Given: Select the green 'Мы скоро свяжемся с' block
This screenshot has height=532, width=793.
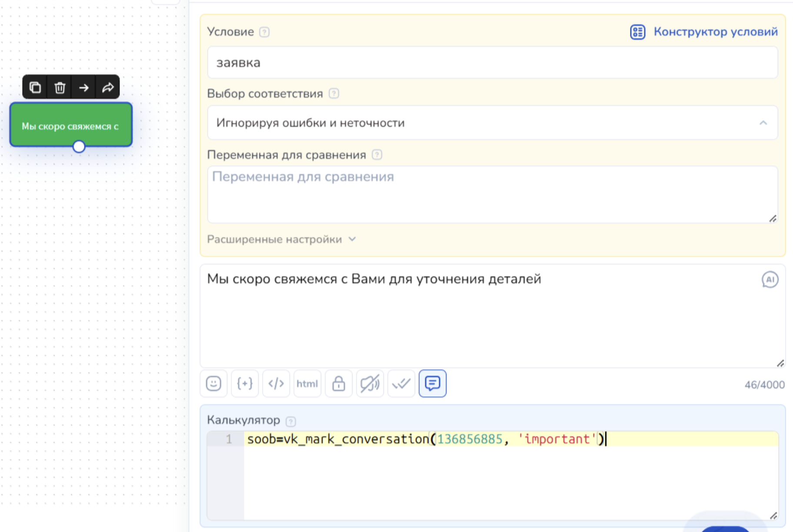Looking at the screenshot, I should (71, 125).
